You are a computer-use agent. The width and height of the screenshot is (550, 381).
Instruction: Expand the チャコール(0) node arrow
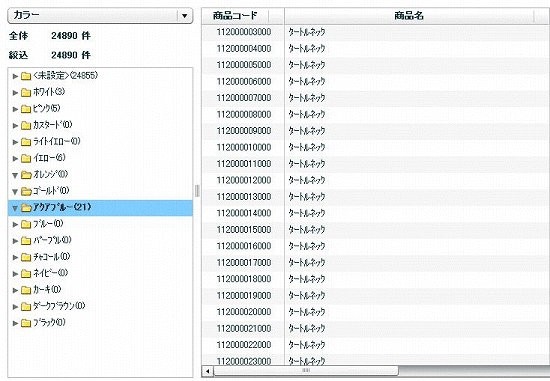(x=15, y=258)
